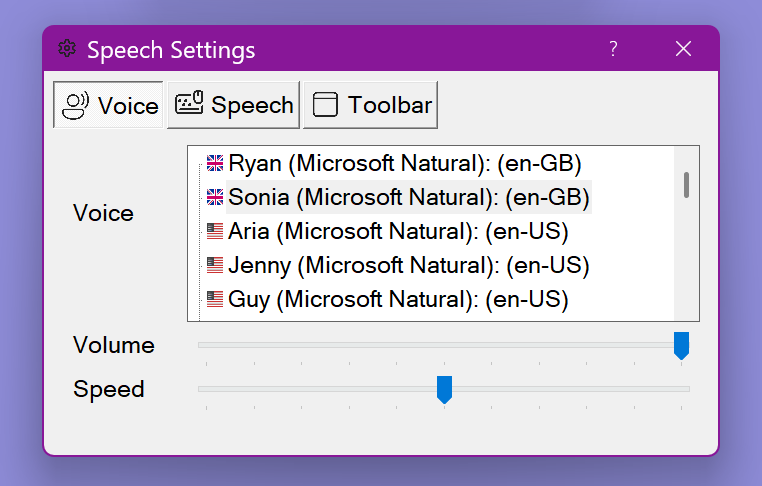Image resolution: width=762 pixels, height=486 pixels.
Task: Switch to the Speech tab
Action: [x=233, y=105]
